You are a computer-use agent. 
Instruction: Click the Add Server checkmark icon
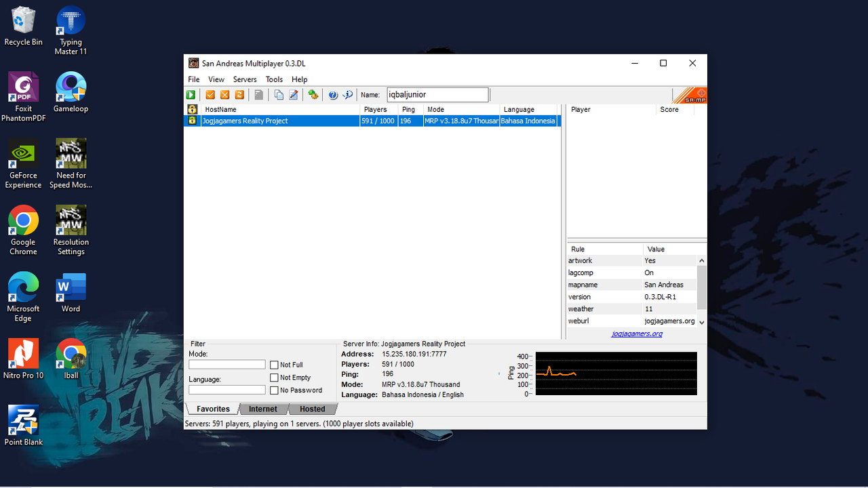tap(210, 95)
